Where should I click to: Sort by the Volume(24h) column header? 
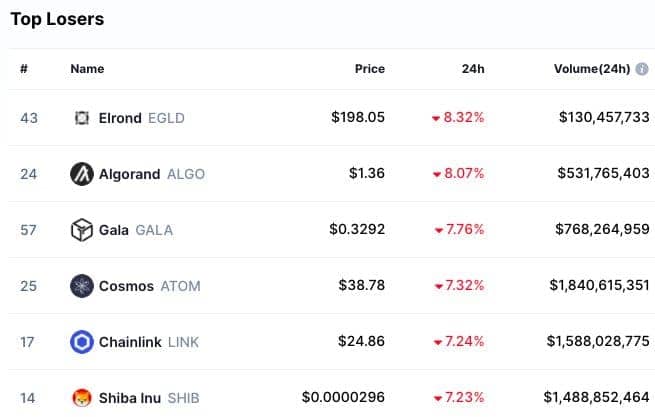[592, 69]
